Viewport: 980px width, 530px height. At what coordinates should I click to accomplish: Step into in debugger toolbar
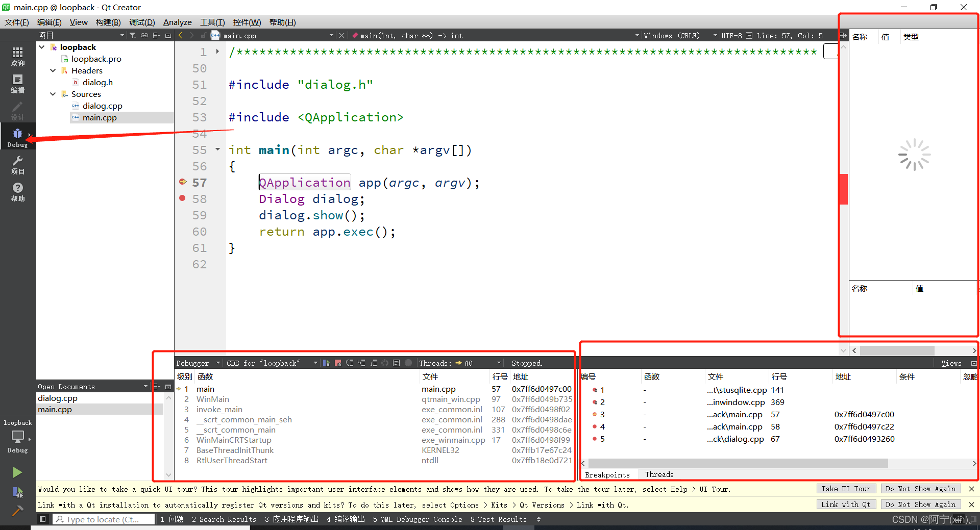pos(361,363)
